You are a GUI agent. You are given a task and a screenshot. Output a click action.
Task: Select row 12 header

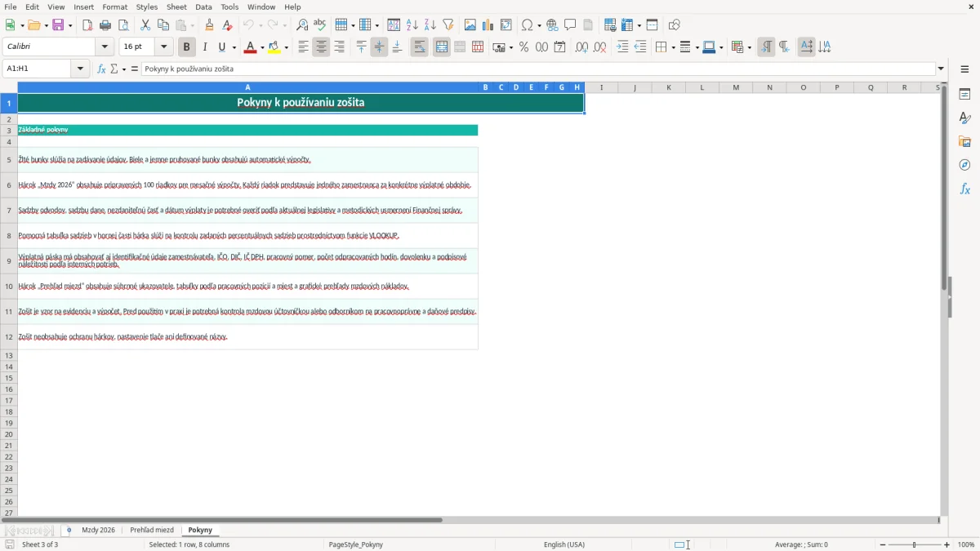(x=9, y=336)
